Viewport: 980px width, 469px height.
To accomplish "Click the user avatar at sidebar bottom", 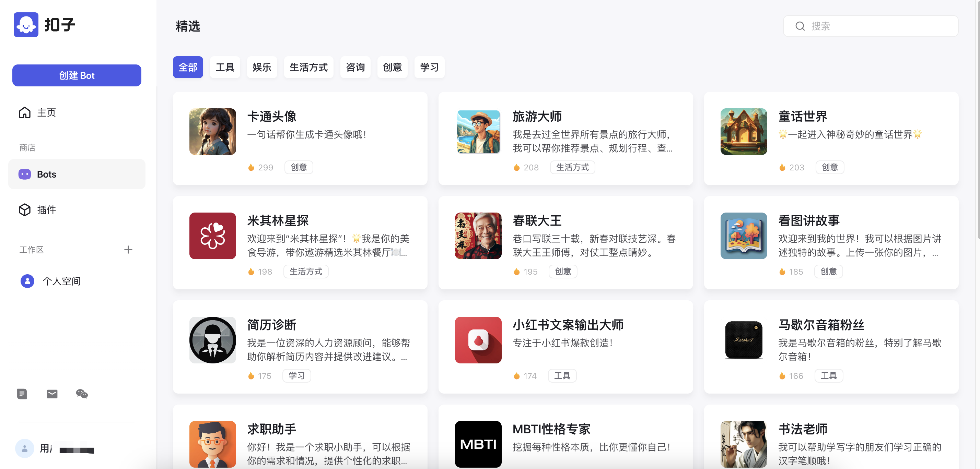I will [x=25, y=449].
